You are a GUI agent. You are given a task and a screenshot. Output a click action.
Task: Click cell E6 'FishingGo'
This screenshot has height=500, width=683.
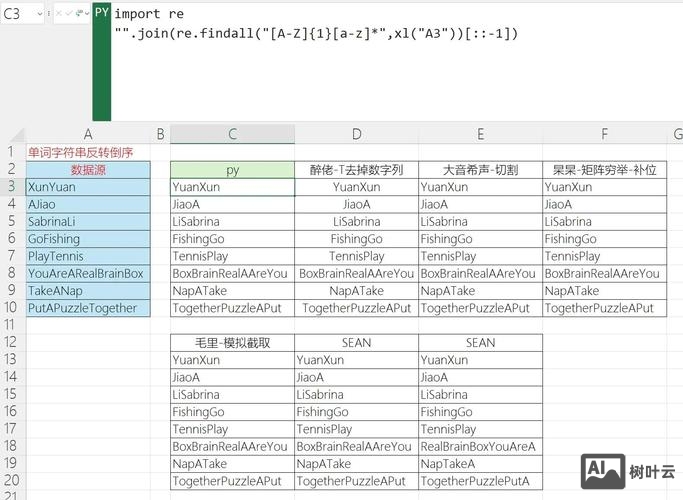(480, 239)
